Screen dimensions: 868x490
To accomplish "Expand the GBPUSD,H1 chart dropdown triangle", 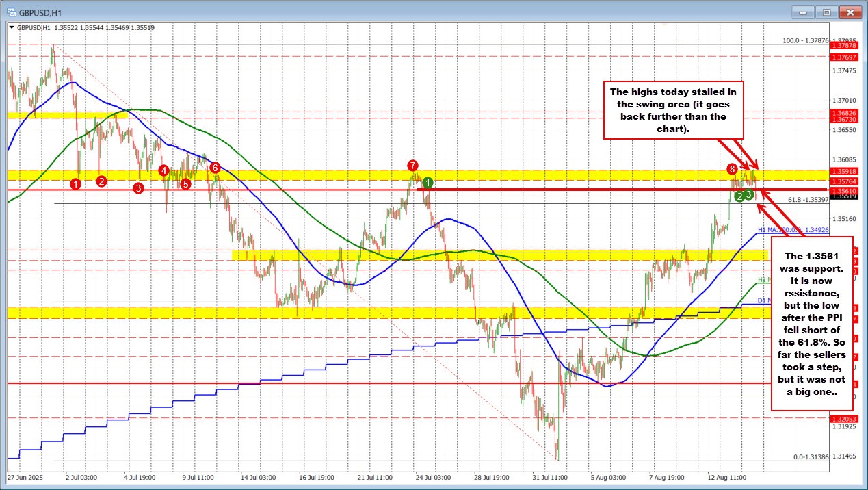I will 11,27.
